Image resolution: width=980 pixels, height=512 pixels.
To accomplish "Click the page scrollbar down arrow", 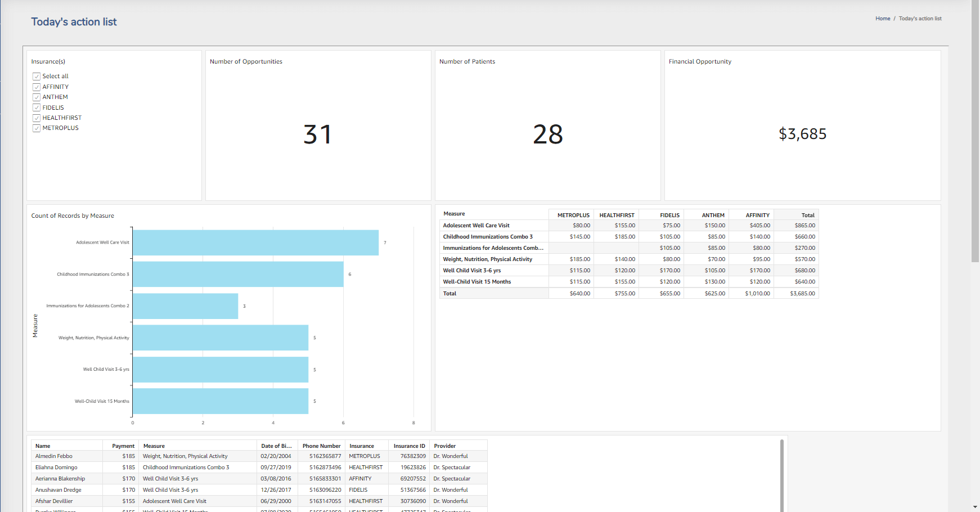I will [x=975, y=507].
